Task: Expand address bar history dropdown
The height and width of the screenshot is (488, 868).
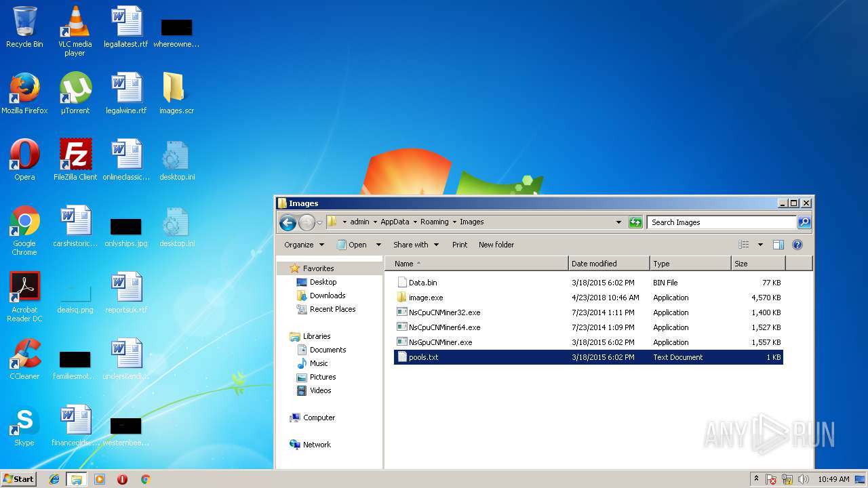Action: pyautogui.click(x=618, y=222)
